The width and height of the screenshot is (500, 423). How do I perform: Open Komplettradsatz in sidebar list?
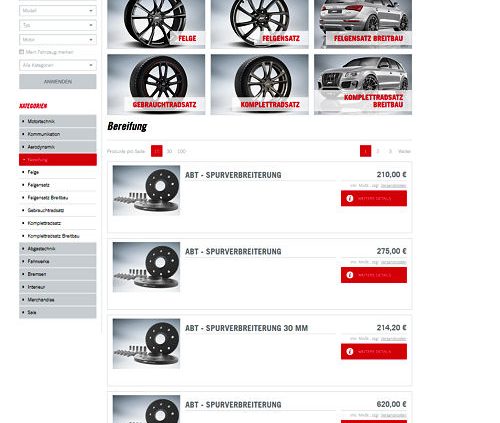pyautogui.click(x=58, y=223)
